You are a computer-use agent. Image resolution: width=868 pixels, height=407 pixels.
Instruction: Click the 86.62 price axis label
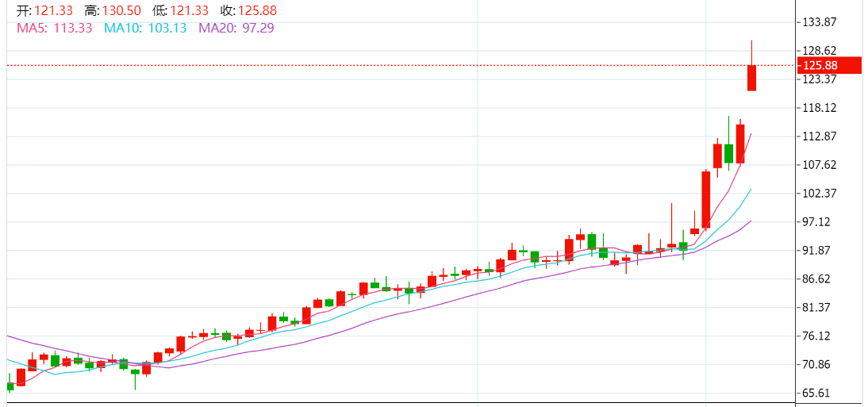click(x=816, y=278)
